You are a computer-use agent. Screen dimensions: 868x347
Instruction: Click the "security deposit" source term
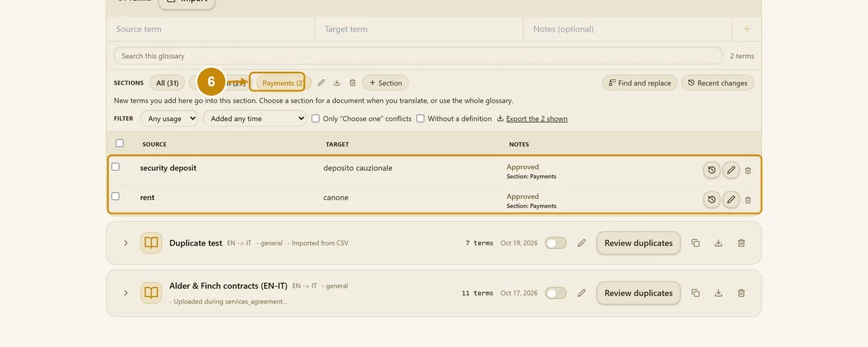pos(168,168)
